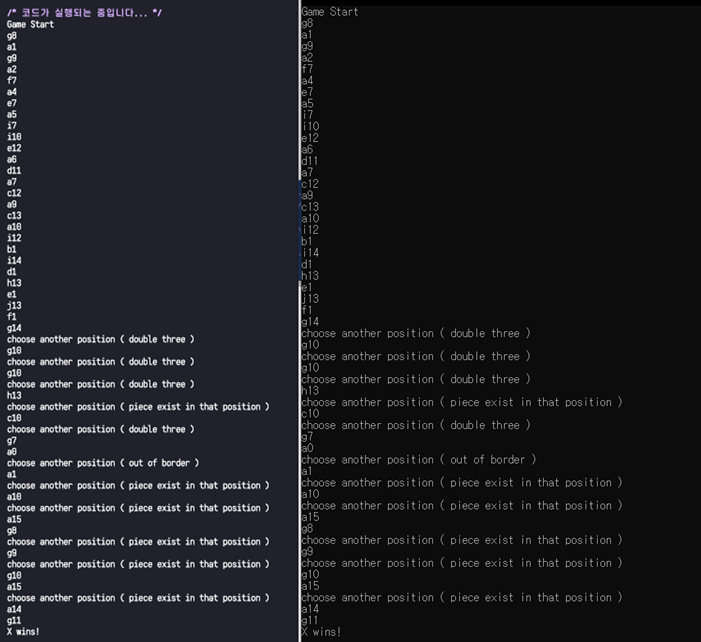Click move "a14" in right terminal

pos(310,609)
